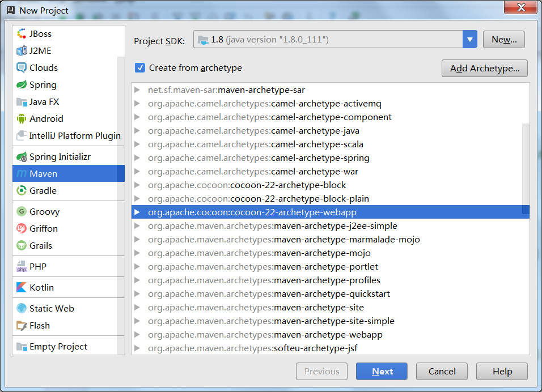
Task: Choose the Android robot icon
Action: 22,118
